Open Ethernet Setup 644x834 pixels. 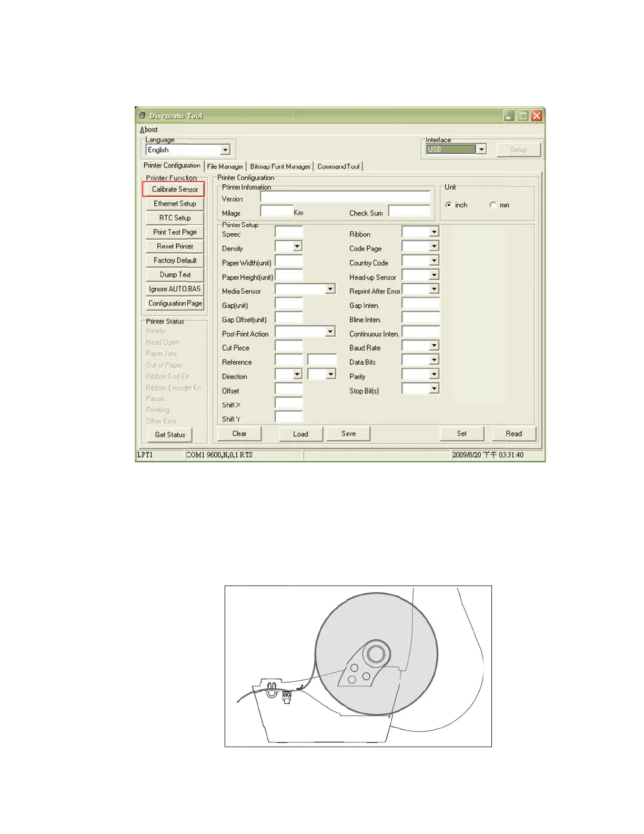click(175, 204)
